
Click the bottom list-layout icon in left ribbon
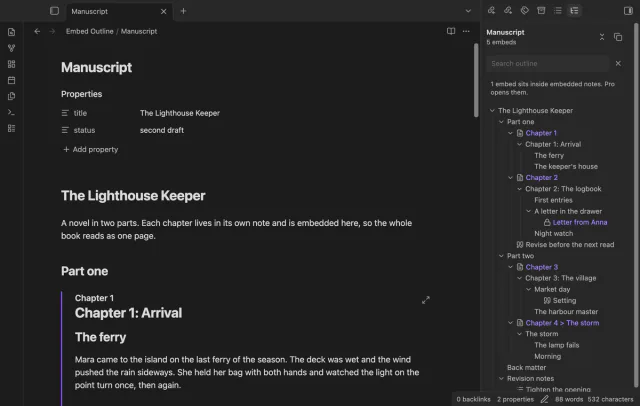click(x=11, y=129)
